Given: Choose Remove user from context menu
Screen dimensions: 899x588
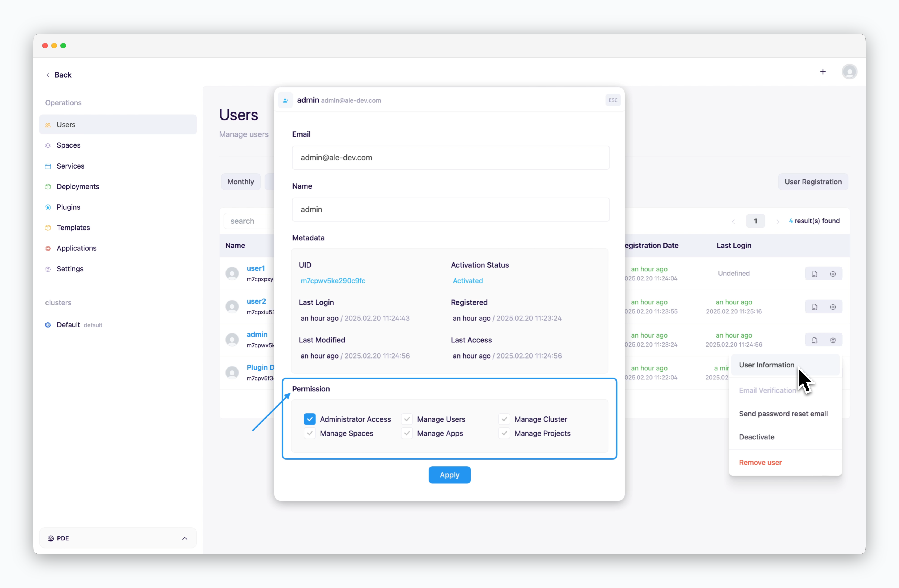Looking at the screenshot, I should click(785, 462).
